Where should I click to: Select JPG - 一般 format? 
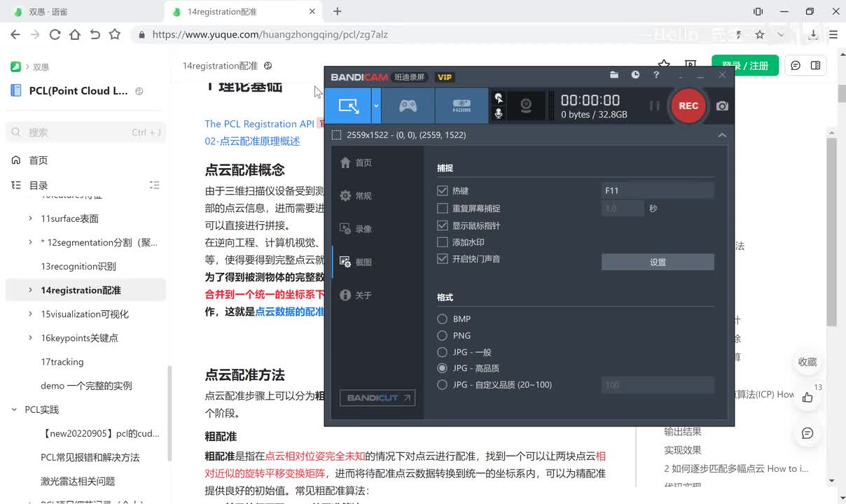coord(442,352)
